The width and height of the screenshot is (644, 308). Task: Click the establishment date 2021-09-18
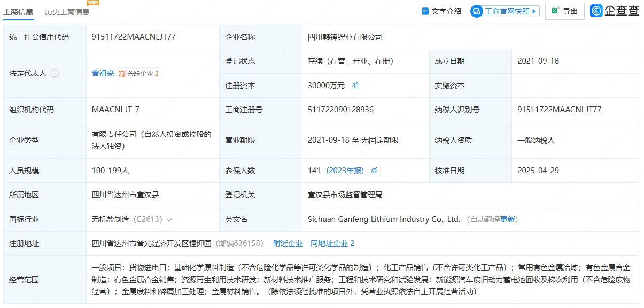(x=538, y=61)
